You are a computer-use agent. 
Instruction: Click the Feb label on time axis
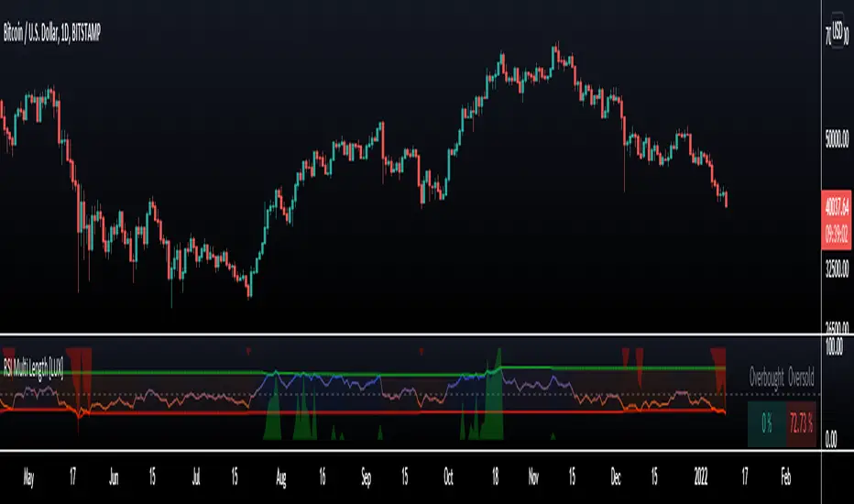coord(786,477)
